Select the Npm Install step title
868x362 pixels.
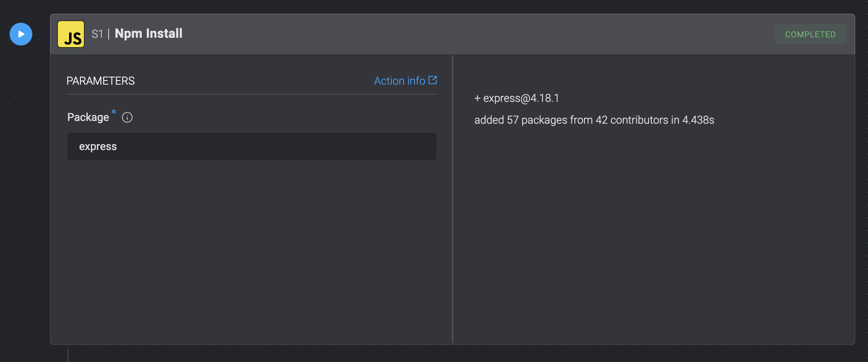[149, 34]
